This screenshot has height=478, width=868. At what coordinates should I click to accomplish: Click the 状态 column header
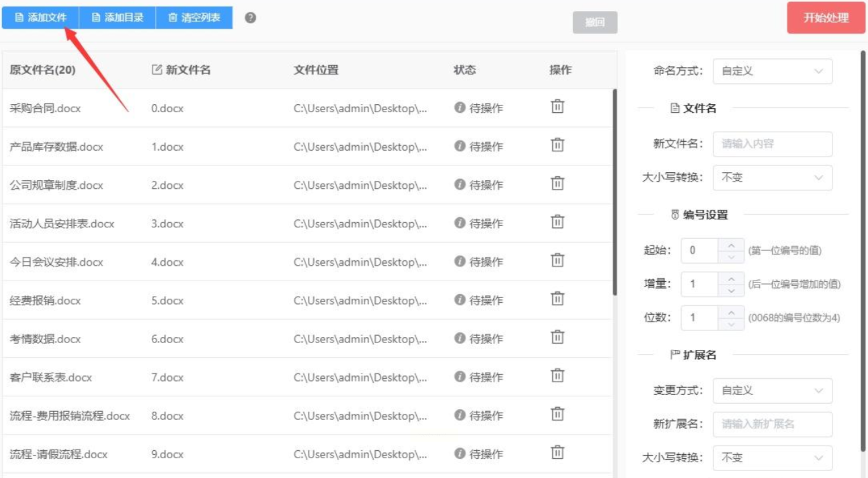point(465,70)
